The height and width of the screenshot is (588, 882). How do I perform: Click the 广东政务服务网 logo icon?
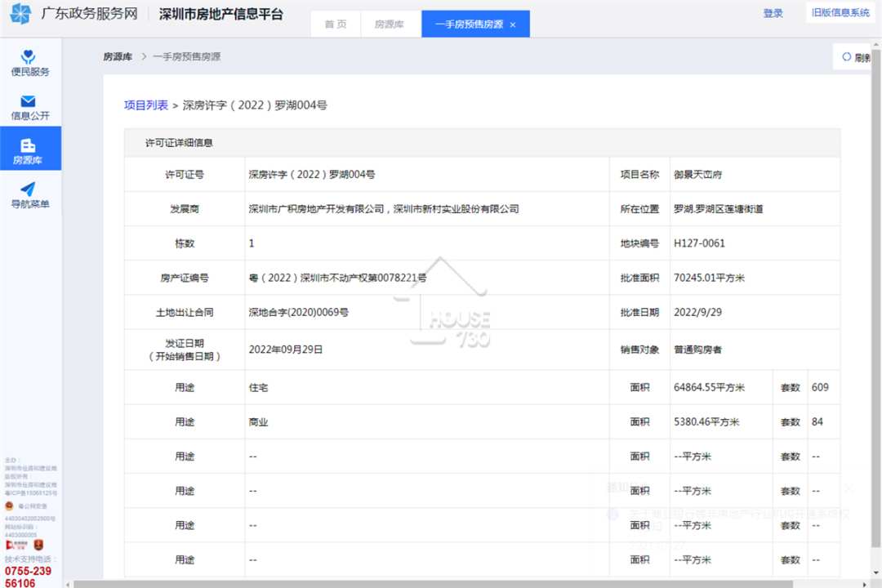[20, 14]
